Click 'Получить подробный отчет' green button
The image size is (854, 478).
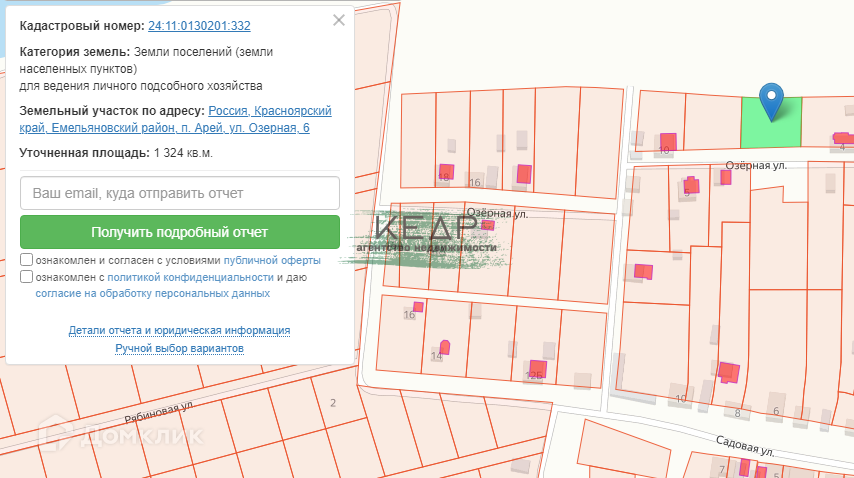180,232
